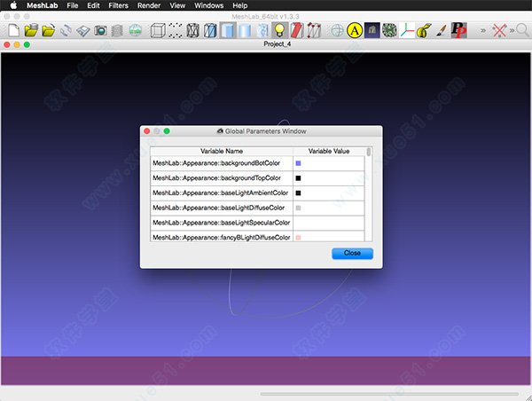532x401 pixels.
Task: Select MeshLab::Appearance::baseLightAmbientColor row name
Action: [x=221, y=193]
